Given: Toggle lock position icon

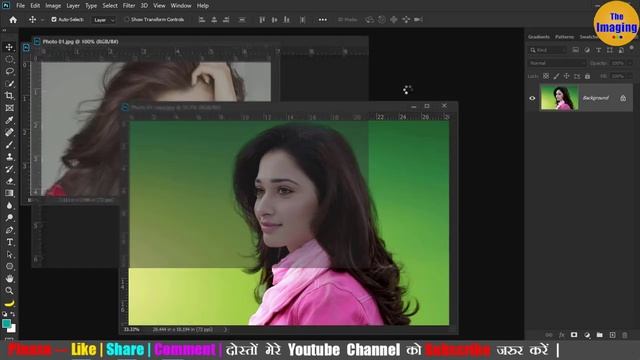Looking at the screenshot, I should pyautogui.click(x=567, y=76).
